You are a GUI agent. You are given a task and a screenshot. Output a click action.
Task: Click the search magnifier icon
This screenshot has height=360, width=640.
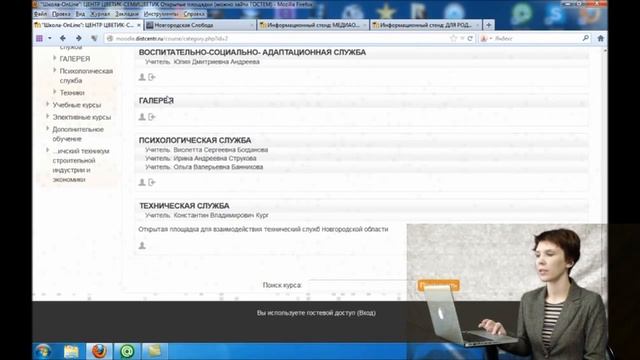[x=586, y=38]
